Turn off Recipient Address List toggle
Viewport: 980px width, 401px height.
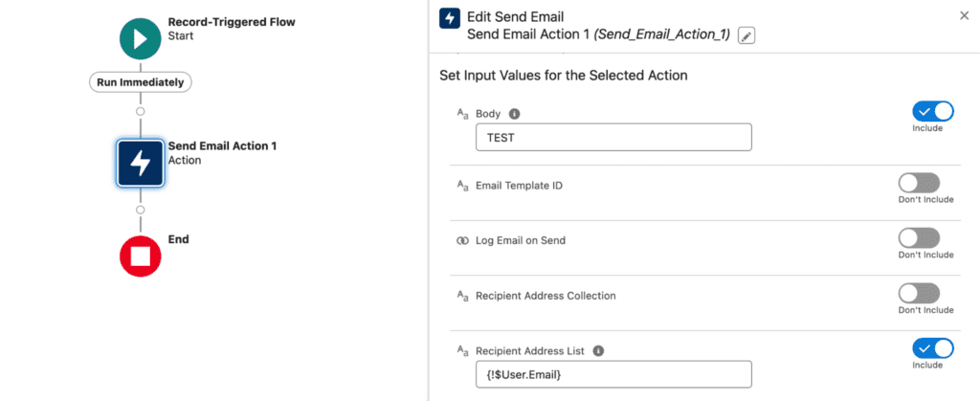tap(933, 348)
